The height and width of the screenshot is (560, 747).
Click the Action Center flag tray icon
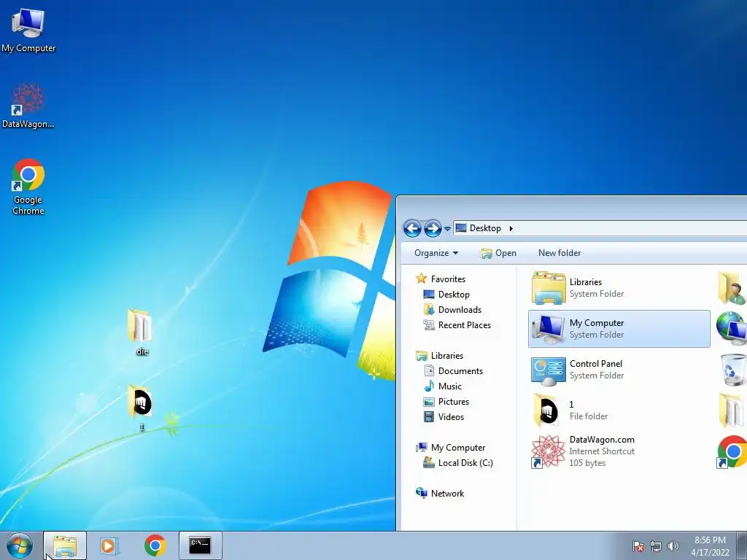tap(638, 546)
